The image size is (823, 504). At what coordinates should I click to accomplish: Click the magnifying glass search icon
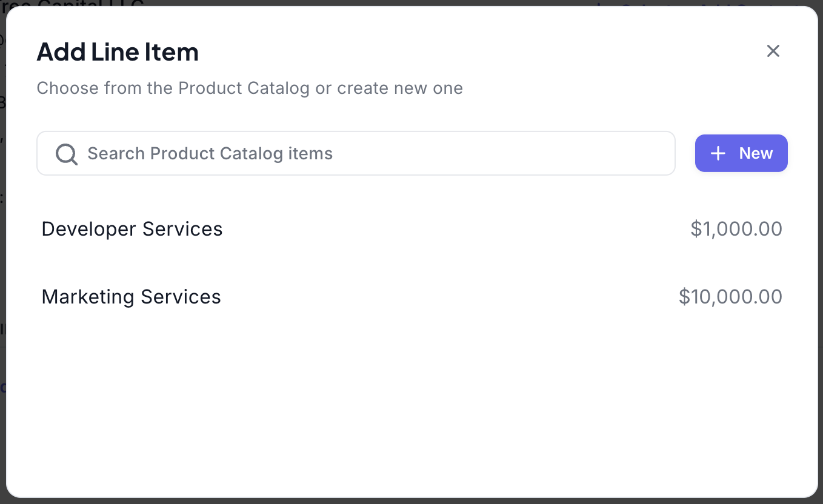pyautogui.click(x=66, y=154)
